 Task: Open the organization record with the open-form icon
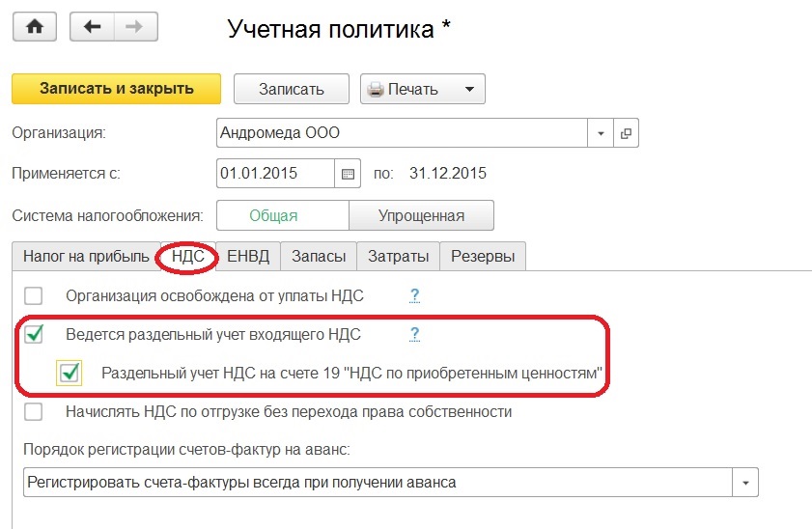pos(626,133)
